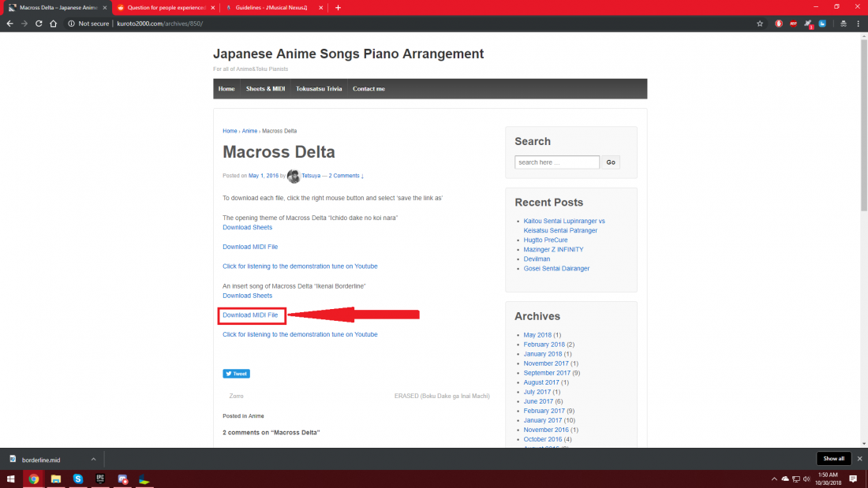868x488 pixels.
Task: Launch Epic Games from the taskbar
Action: pyautogui.click(x=100, y=479)
